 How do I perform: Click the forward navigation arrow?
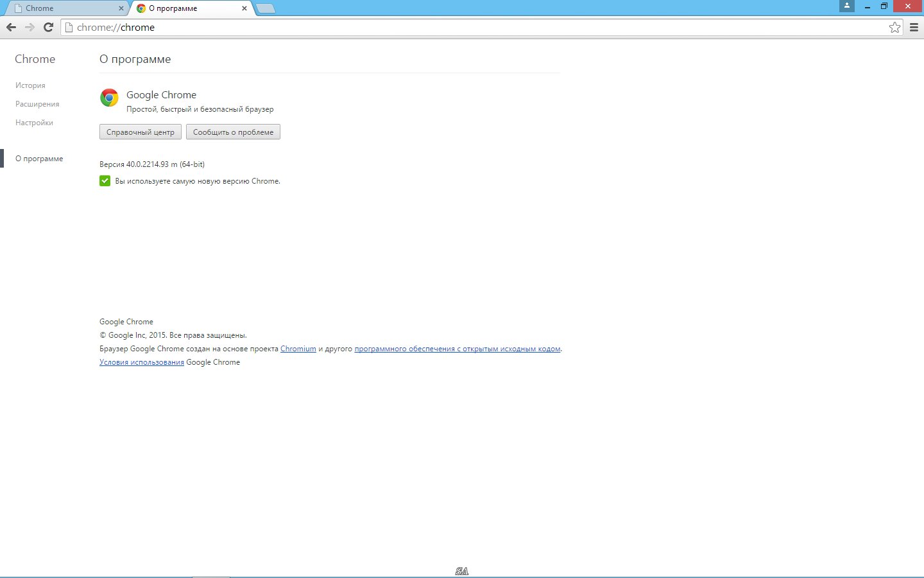[x=30, y=27]
